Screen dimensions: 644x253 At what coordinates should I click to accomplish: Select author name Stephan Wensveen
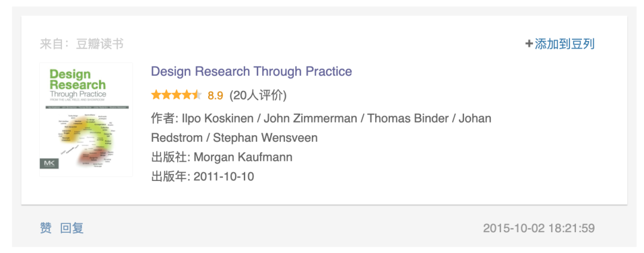click(x=265, y=138)
